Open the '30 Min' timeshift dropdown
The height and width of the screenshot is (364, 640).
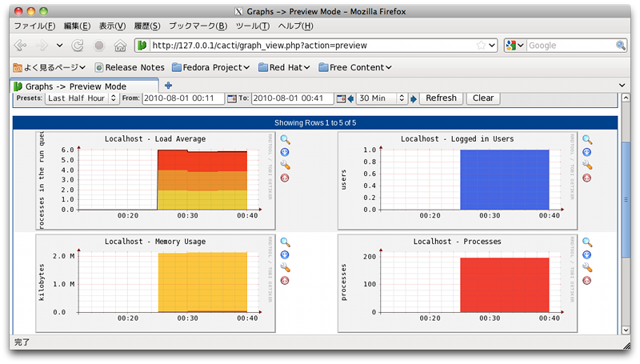pos(381,98)
